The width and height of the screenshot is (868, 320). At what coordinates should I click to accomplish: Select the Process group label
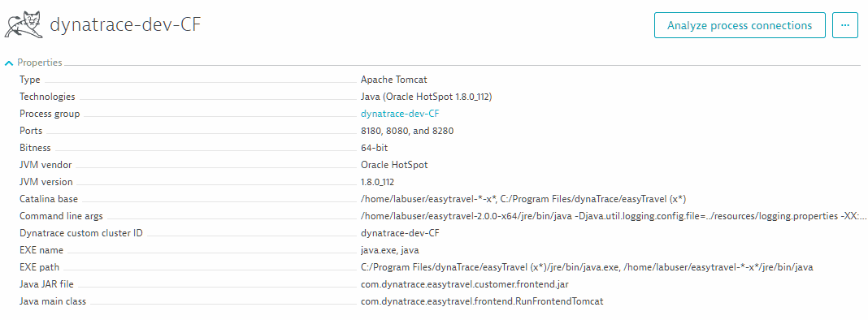tap(50, 114)
